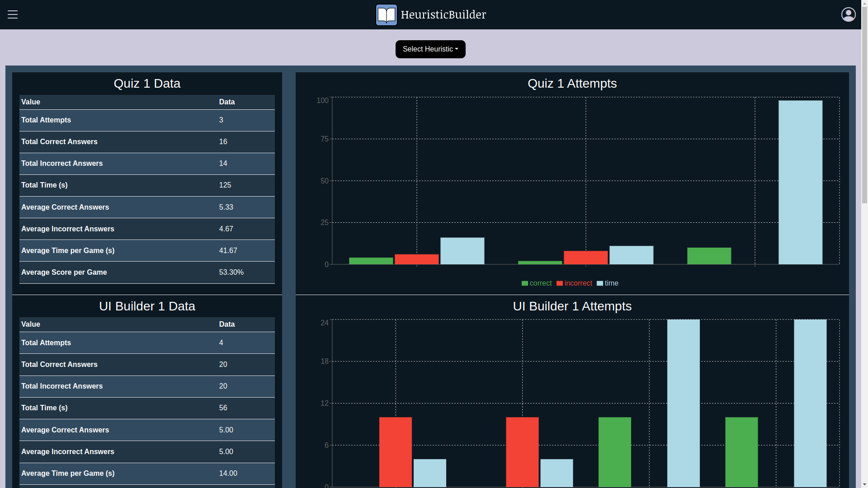Click the UI Builder 1 Attempts chart title
Image resolution: width=868 pixels, height=488 pixels.
click(x=572, y=306)
